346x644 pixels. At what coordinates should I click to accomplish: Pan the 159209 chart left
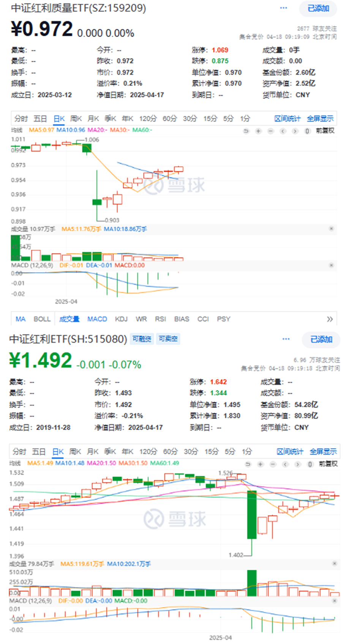(x=283, y=131)
